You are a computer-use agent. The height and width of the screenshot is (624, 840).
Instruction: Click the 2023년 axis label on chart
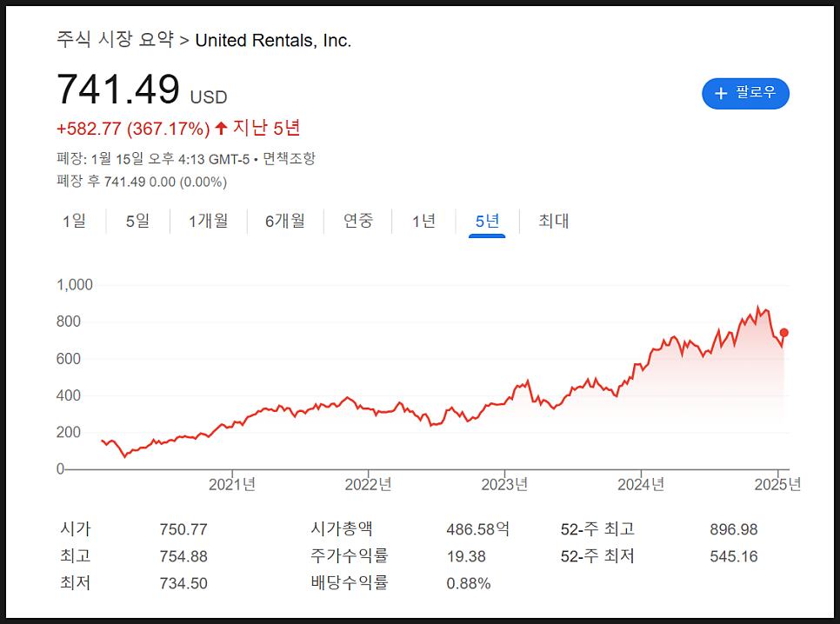[504, 484]
